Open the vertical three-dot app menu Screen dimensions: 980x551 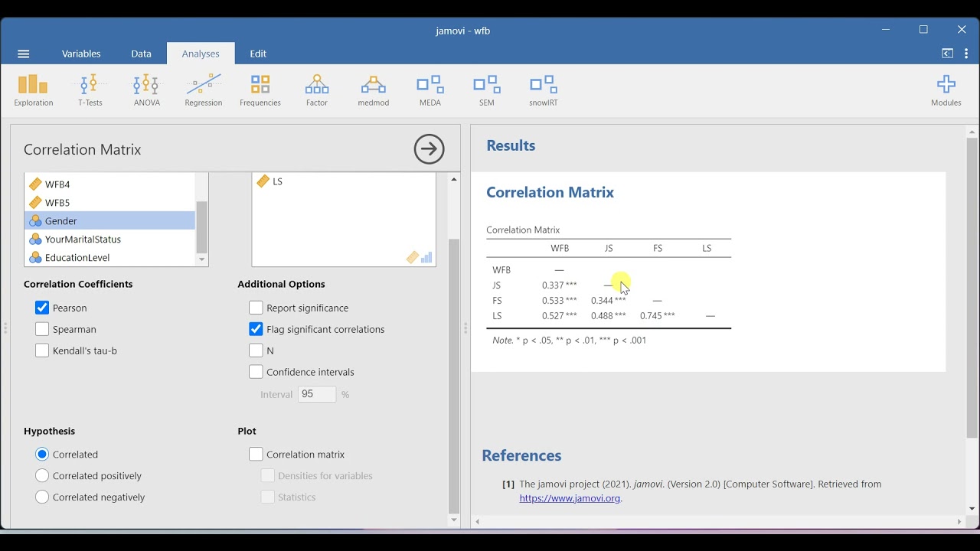967,54
